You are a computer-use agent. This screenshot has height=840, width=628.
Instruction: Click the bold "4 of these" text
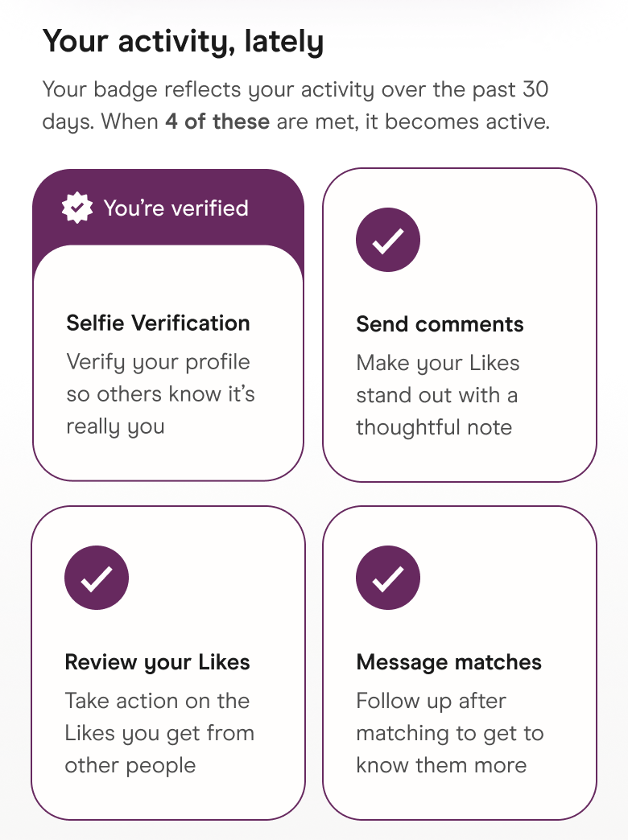tap(217, 123)
